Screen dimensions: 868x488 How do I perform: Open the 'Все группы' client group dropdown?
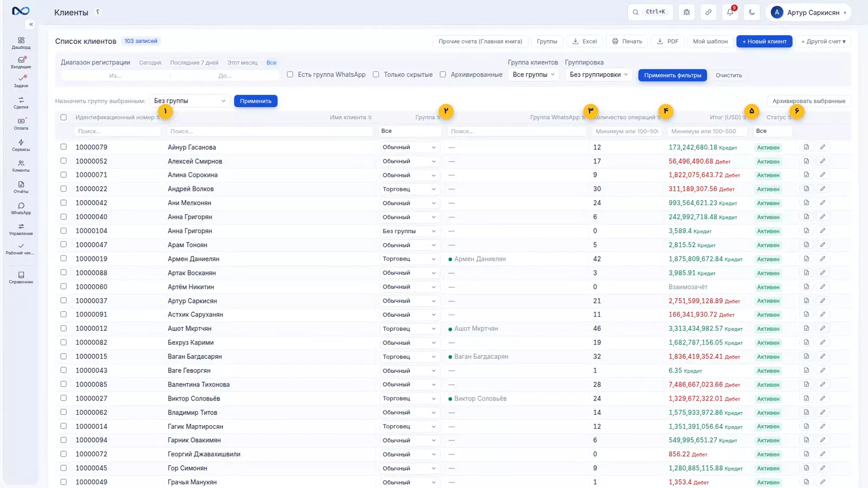click(x=534, y=75)
